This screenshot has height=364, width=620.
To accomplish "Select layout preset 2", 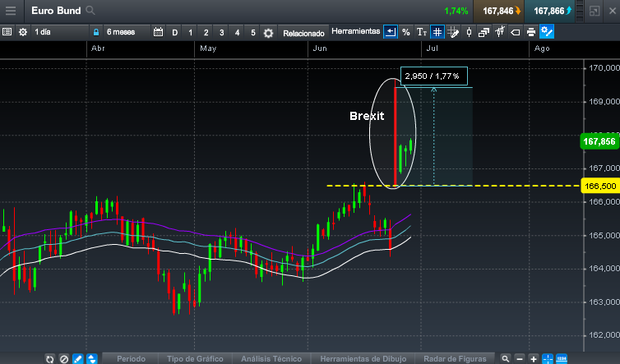I will 206,32.
